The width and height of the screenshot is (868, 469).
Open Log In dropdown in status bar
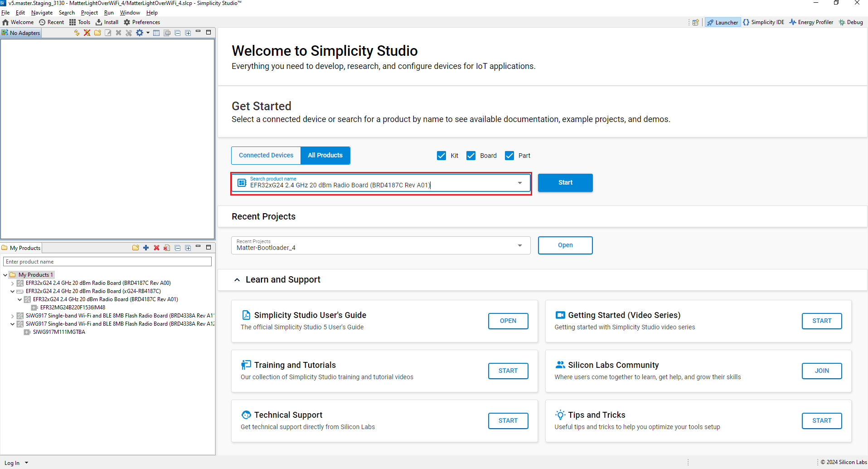(27, 463)
